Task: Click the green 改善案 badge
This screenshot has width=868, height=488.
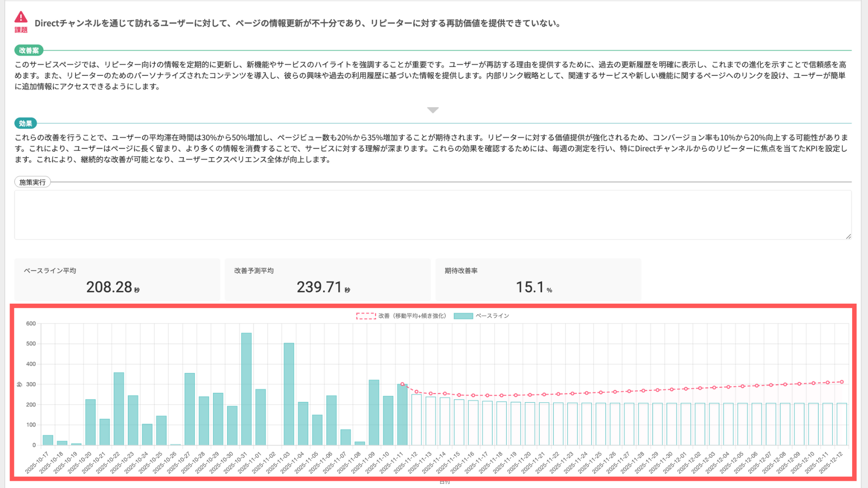Action: click(29, 51)
